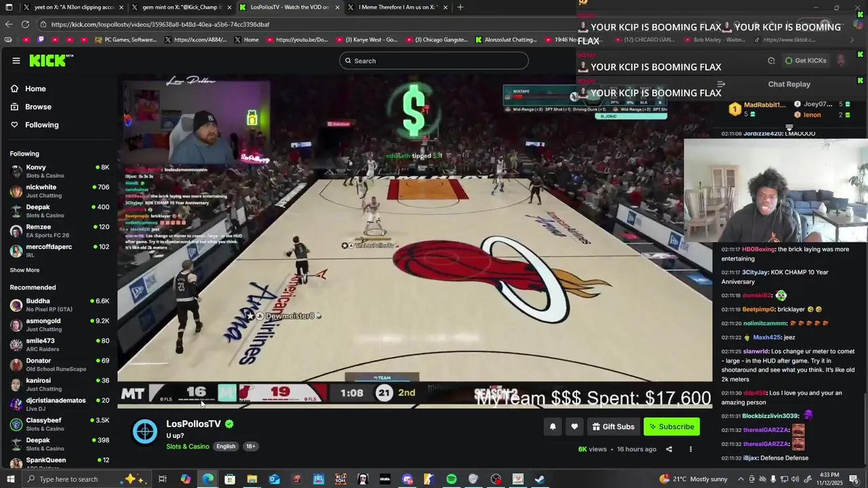The width and height of the screenshot is (868, 488).
Task: Open Remzee's EA Sports FC 26 stream
Action: click(60, 231)
